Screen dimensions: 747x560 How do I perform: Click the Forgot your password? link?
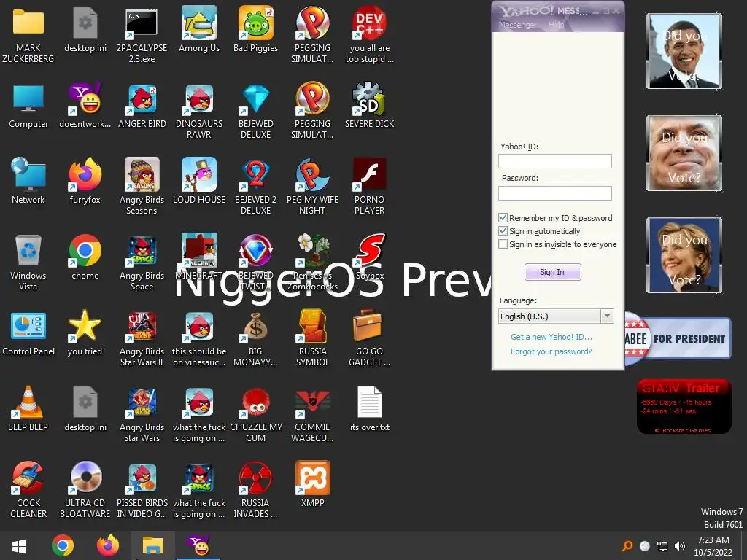pyautogui.click(x=551, y=351)
